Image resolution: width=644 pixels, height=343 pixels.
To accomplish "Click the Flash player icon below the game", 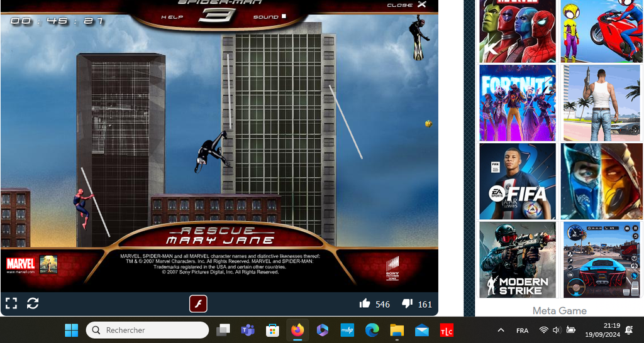I will click(198, 304).
